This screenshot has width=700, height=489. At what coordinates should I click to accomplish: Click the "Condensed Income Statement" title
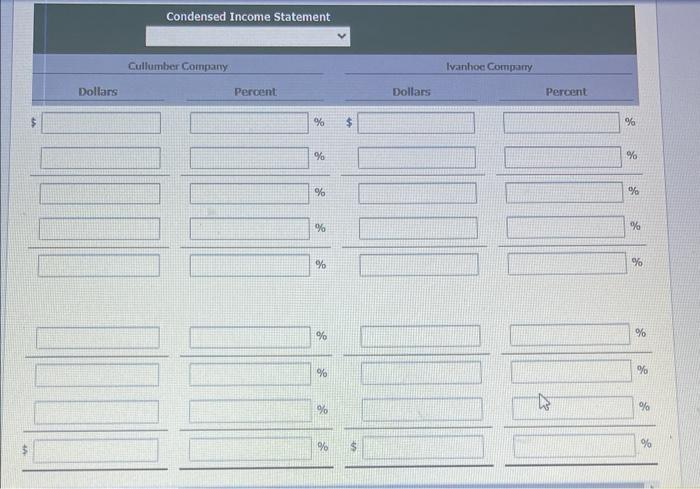[248, 17]
